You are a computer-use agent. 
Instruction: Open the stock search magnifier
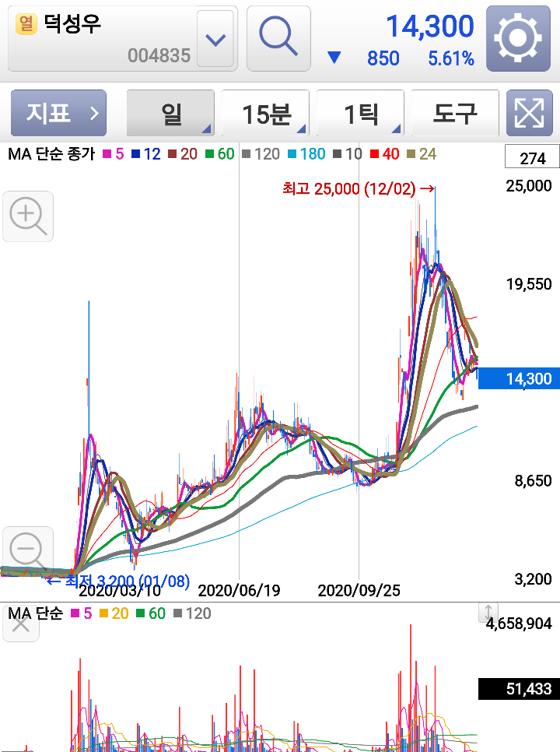[278, 38]
